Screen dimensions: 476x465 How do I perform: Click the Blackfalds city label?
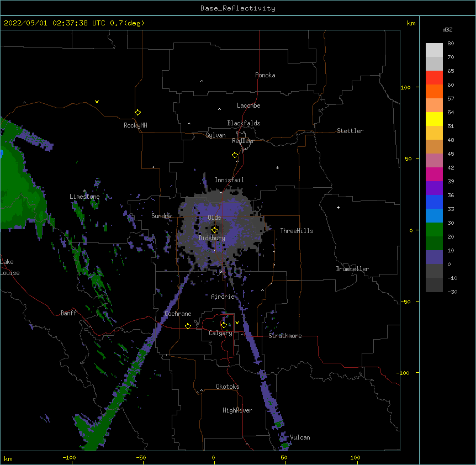tap(244, 123)
